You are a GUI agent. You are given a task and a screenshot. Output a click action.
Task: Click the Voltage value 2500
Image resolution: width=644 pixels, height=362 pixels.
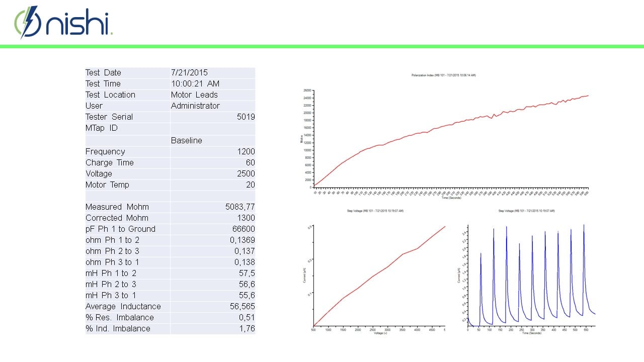[246, 174]
